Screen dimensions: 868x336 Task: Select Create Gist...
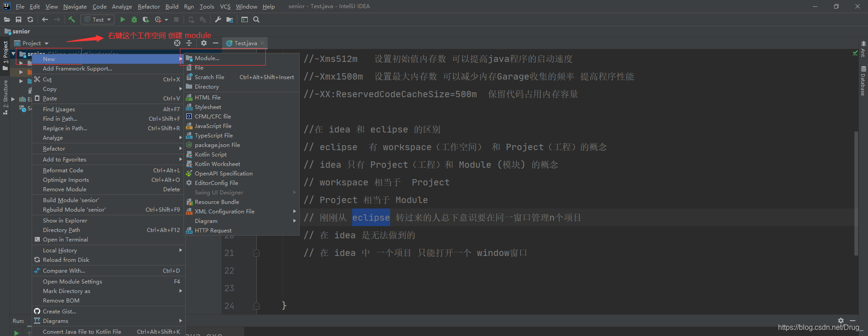click(x=108, y=312)
